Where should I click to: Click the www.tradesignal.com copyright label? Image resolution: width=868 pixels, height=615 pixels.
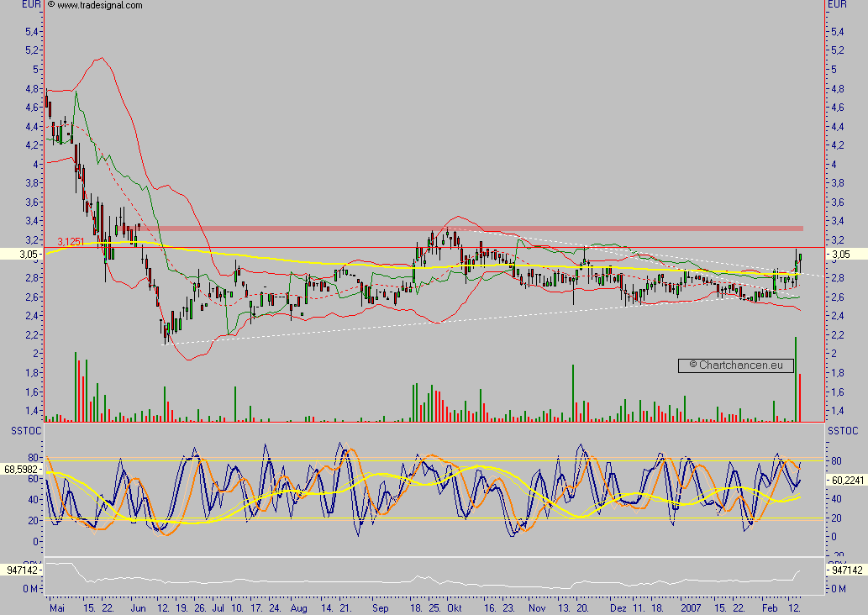(x=95, y=5)
